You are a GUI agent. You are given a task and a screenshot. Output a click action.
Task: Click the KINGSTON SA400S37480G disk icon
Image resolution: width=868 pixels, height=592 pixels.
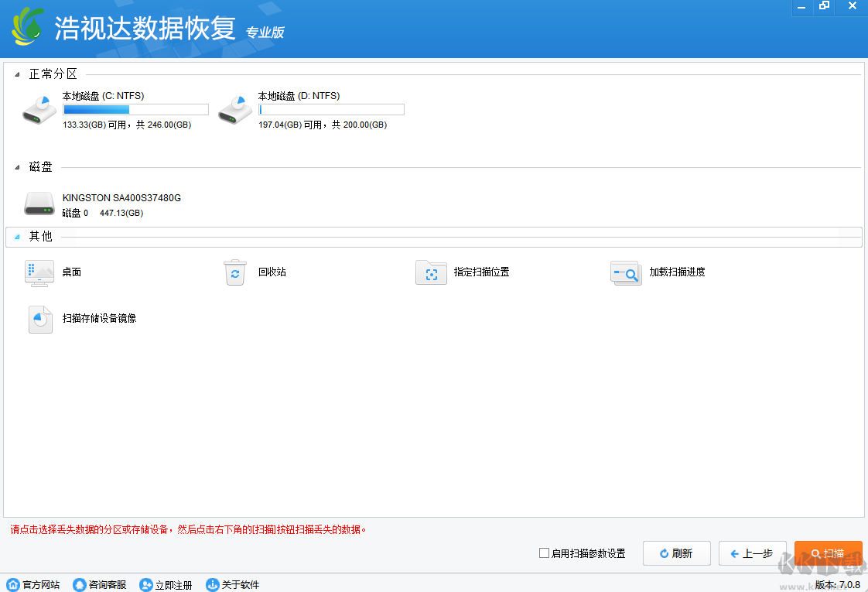(x=39, y=204)
